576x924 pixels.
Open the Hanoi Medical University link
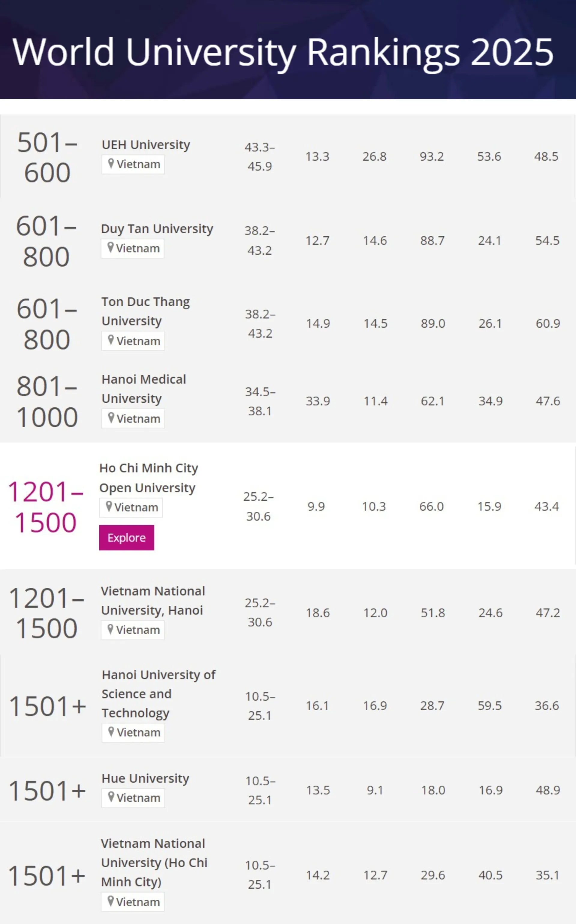[x=143, y=389]
